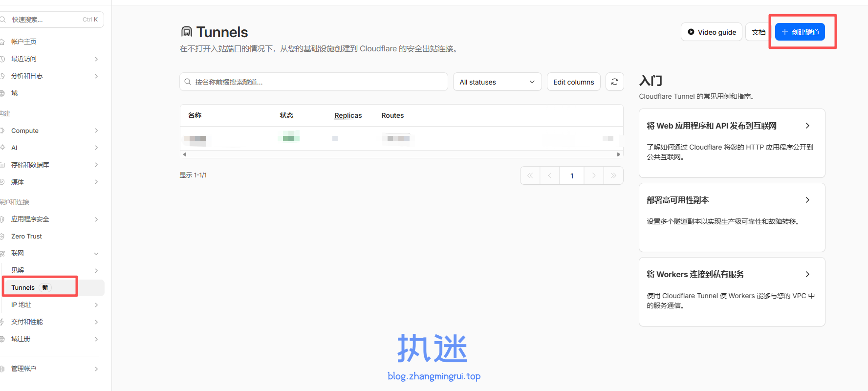Click the refresh icon beside Edit columns
The height and width of the screenshot is (391, 868).
615,82
